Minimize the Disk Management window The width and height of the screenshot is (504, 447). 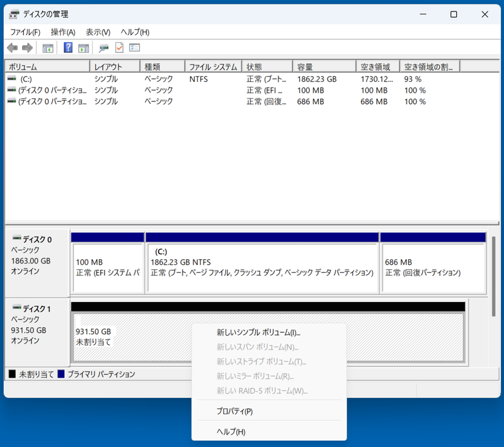[x=423, y=14]
